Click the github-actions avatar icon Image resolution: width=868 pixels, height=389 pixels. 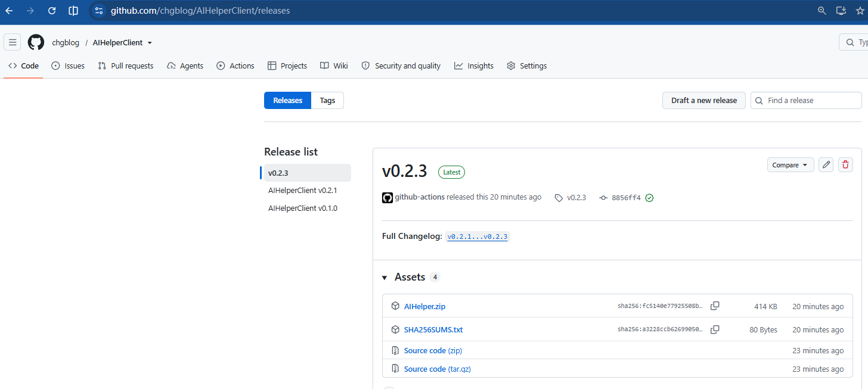coord(387,198)
